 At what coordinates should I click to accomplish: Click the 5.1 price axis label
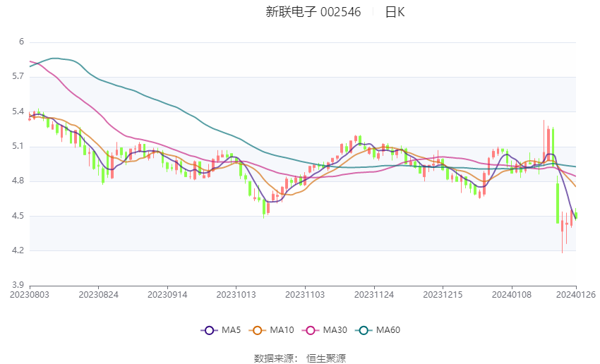tap(18, 147)
